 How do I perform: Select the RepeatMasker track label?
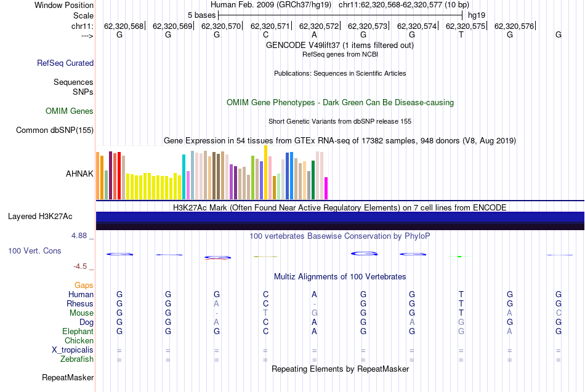click(x=68, y=377)
